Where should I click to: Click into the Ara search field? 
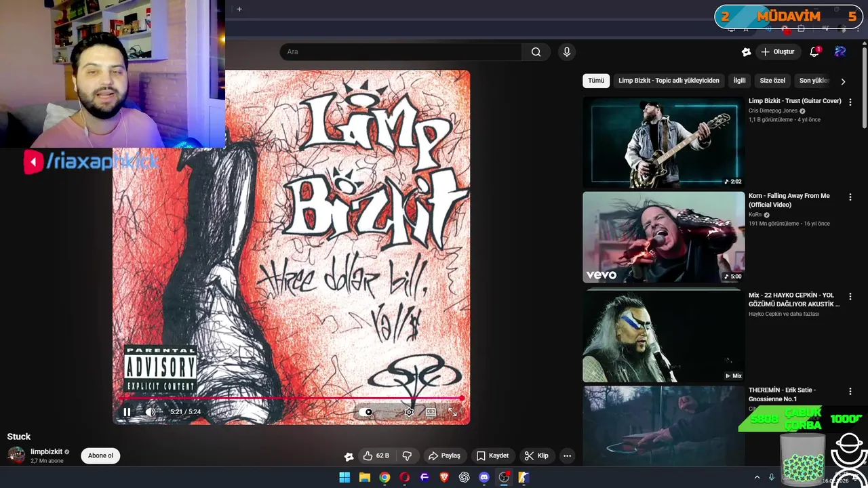401,52
